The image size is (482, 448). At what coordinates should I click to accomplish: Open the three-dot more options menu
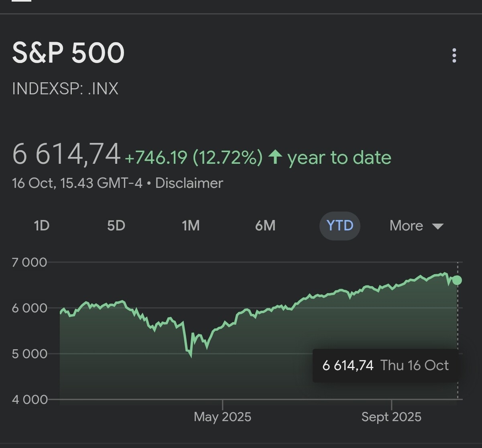454,55
